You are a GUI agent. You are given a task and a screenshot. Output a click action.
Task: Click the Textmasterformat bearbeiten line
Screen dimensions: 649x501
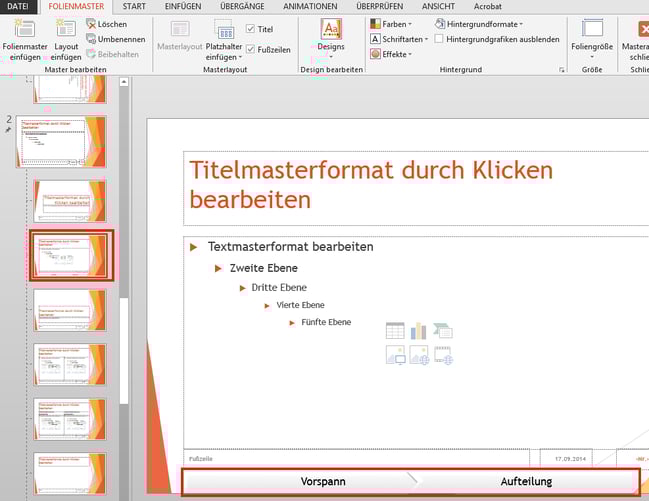[291, 247]
